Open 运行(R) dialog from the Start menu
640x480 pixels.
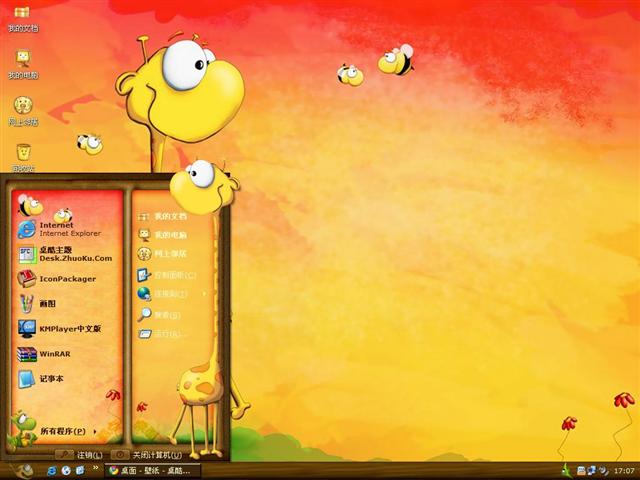click(x=165, y=334)
